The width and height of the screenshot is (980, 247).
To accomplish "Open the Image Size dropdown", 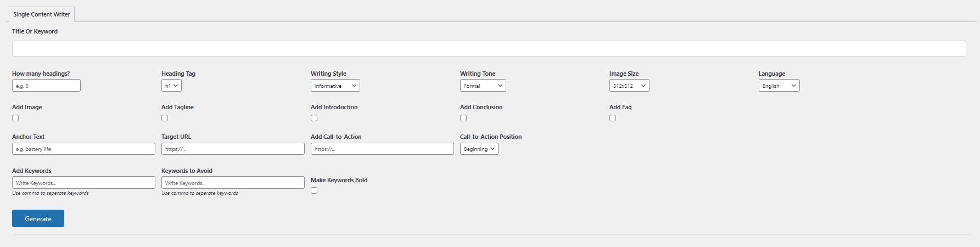I will coord(629,86).
